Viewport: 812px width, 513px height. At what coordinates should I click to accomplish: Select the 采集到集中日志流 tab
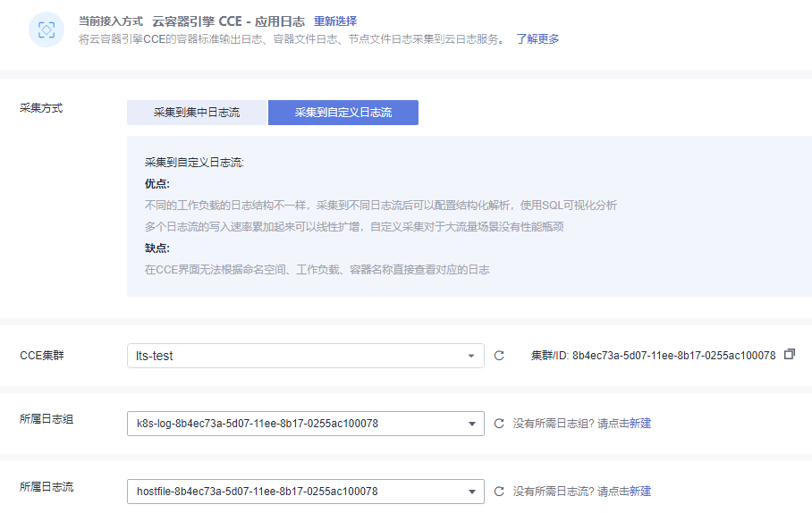197,113
